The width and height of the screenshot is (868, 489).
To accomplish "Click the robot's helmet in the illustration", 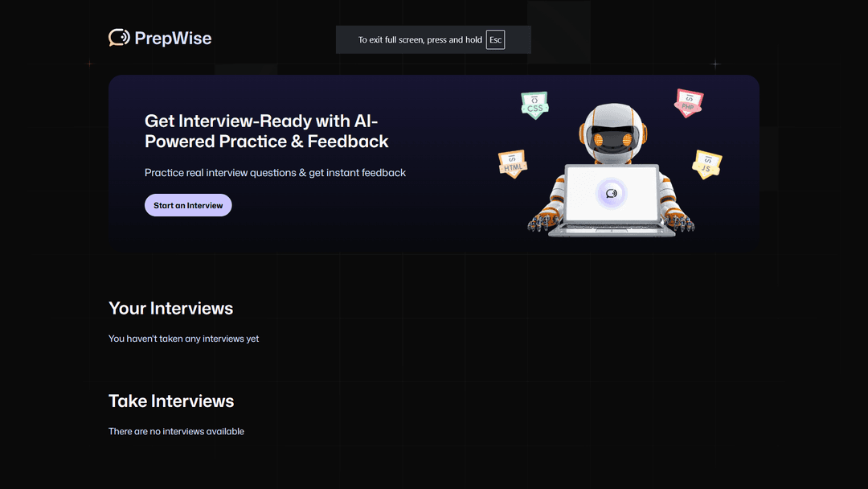I will click(x=612, y=133).
